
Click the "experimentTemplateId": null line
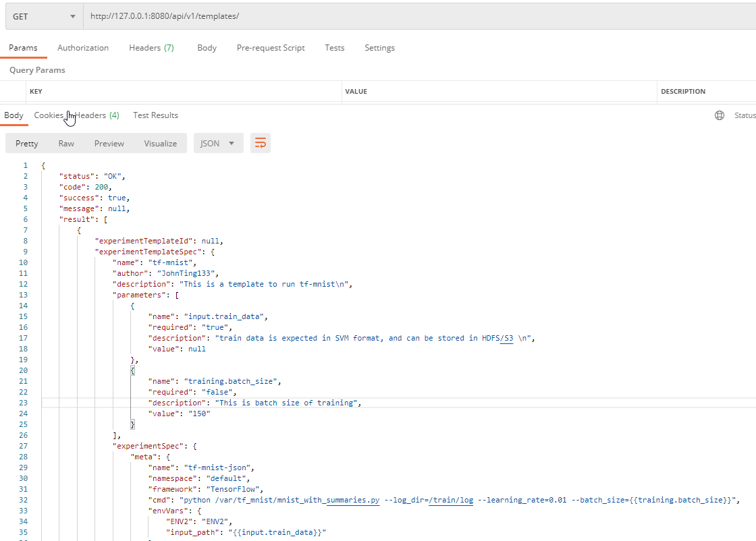click(159, 241)
